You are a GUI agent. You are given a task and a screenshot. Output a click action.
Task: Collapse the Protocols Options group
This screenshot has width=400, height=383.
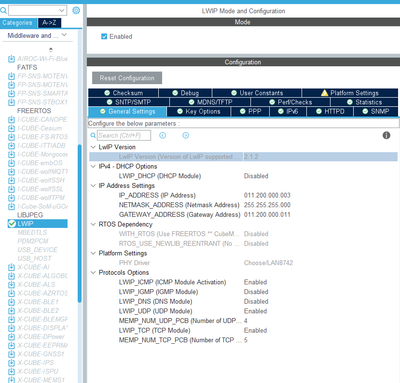[93, 272]
